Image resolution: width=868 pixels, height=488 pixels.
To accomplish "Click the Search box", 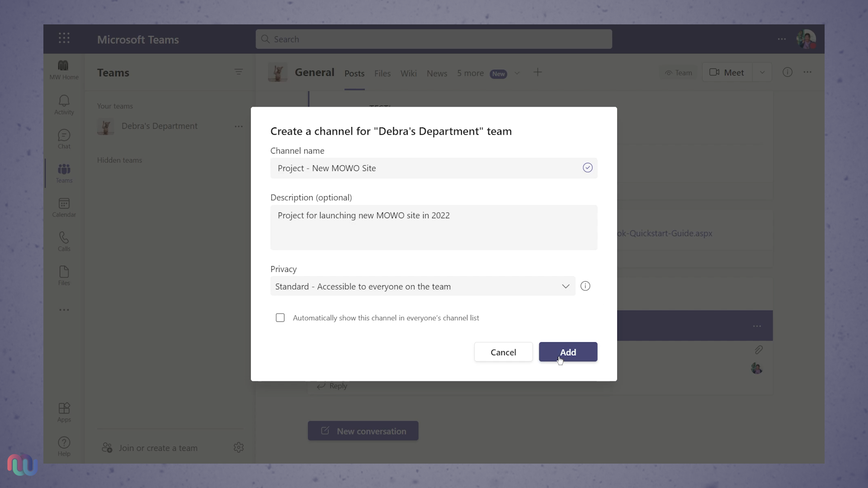I will pyautogui.click(x=434, y=39).
